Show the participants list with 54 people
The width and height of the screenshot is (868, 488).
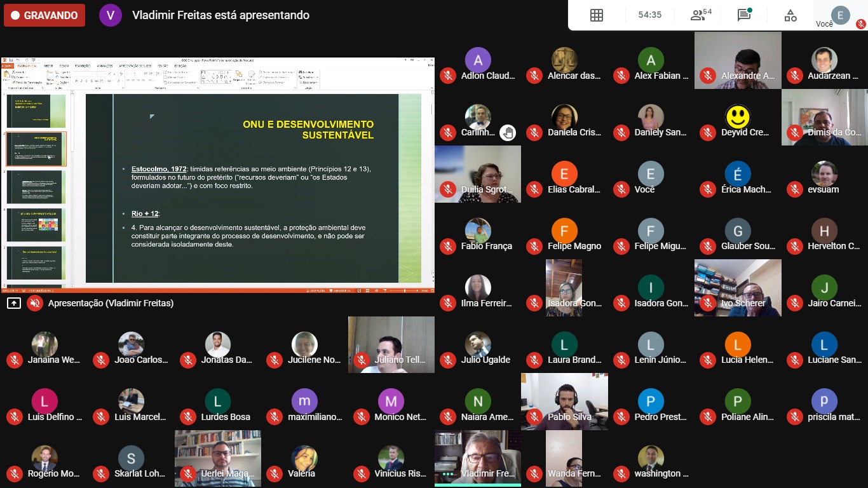[x=700, y=15]
